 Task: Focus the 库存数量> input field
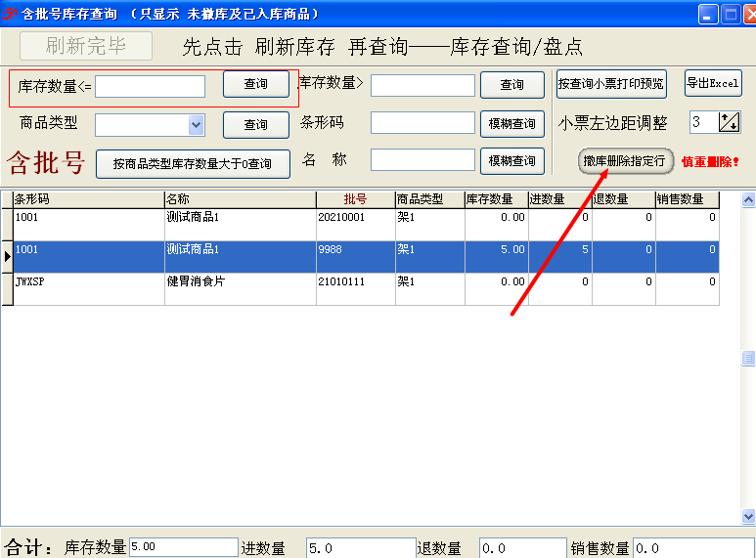coord(422,85)
